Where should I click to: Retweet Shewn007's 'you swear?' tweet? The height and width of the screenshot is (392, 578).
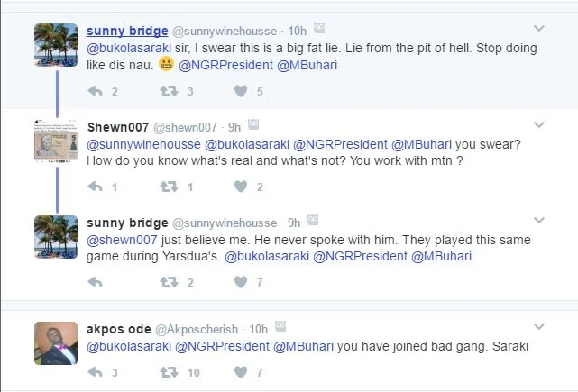168,187
